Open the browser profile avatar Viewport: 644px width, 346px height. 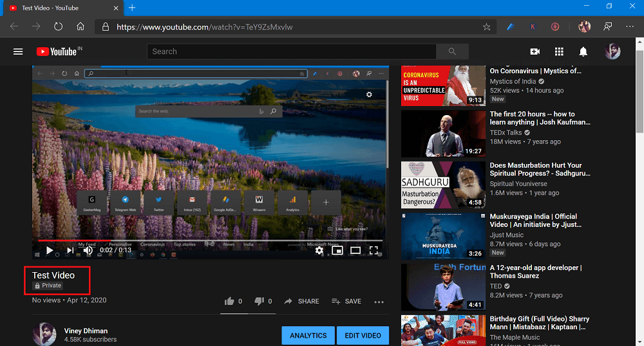pos(585,27)
